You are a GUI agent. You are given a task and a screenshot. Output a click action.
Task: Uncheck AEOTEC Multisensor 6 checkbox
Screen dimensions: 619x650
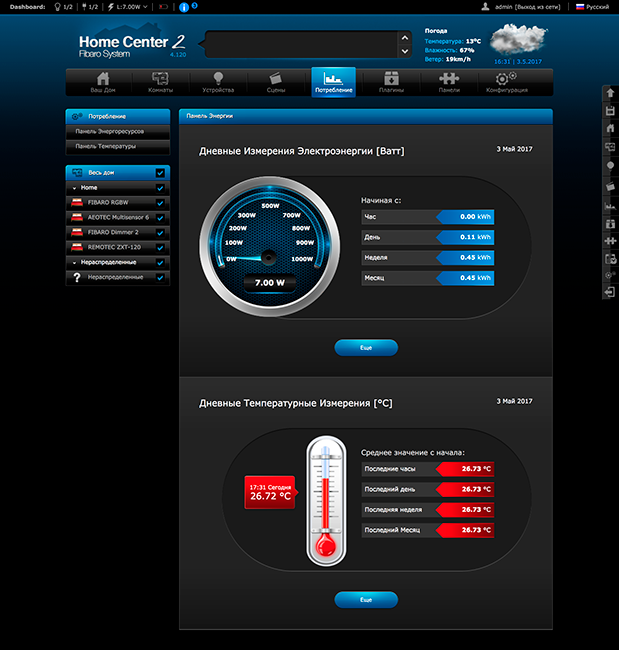pyautogui.click(x=160, y=218)
